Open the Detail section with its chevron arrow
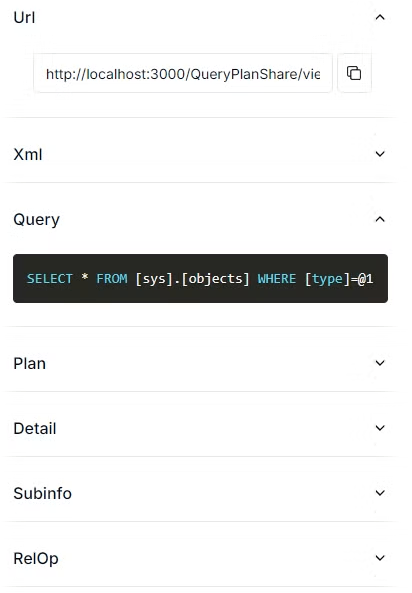Screen dimensions: 412x593 point(380,428)
